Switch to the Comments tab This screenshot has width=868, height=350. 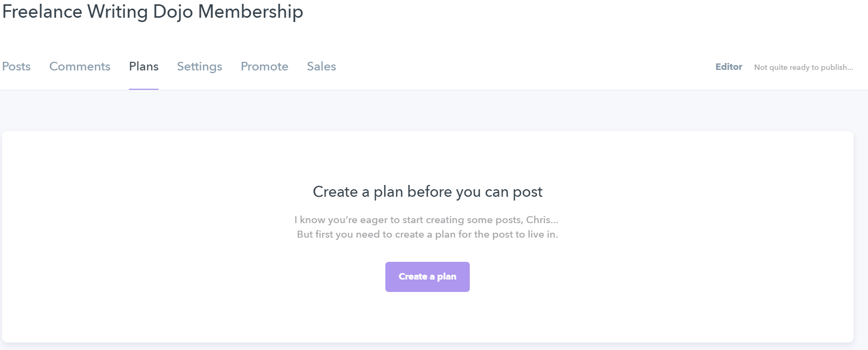click(80, 67)
